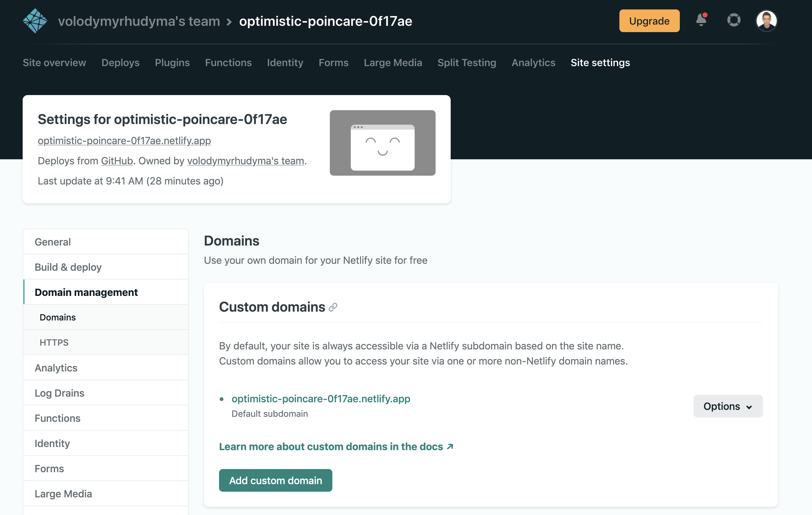
Task: Select Large Media in settings sidebar
Action: 105,494
